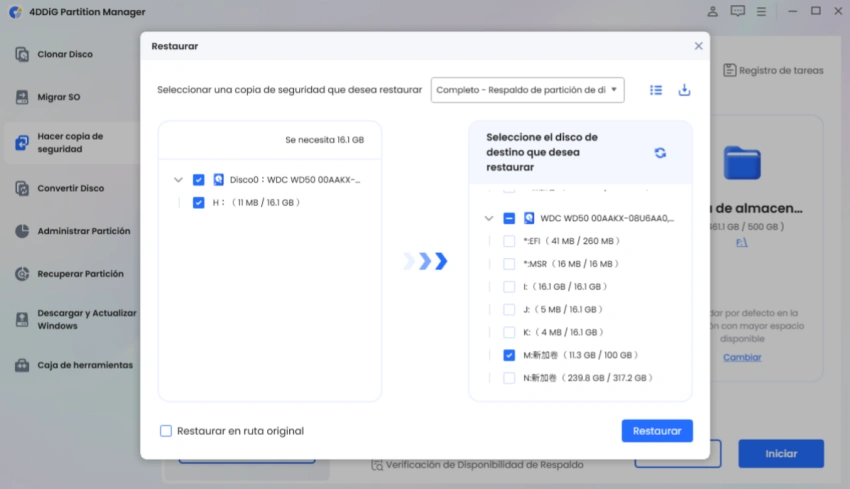Click the triple arrow transfer indicator
850x489 pixels.
[x=426, y=261]
